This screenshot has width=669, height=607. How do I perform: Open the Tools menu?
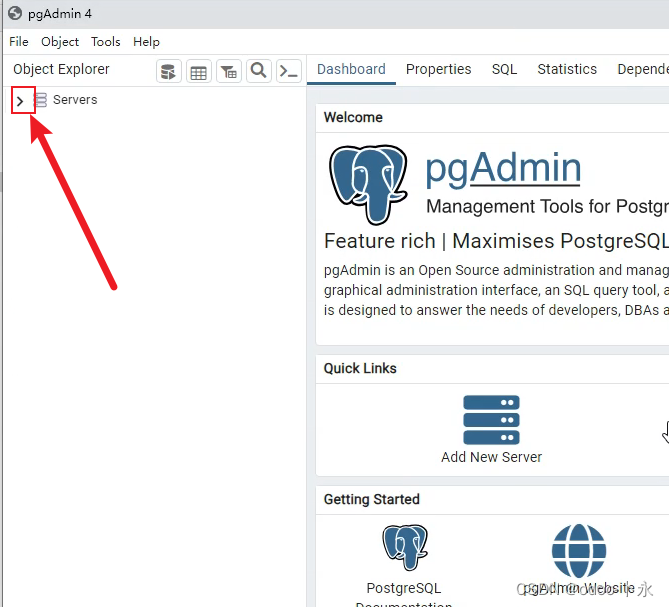(x=105, y=42)
